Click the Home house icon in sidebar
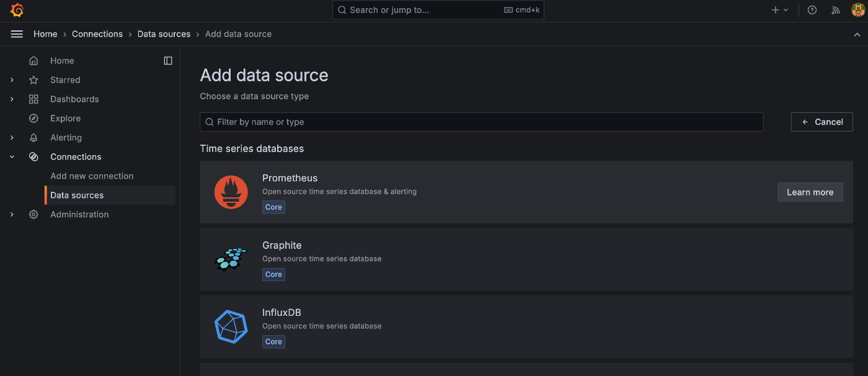Viewport: 868px width, 376px height. point(33,61)
